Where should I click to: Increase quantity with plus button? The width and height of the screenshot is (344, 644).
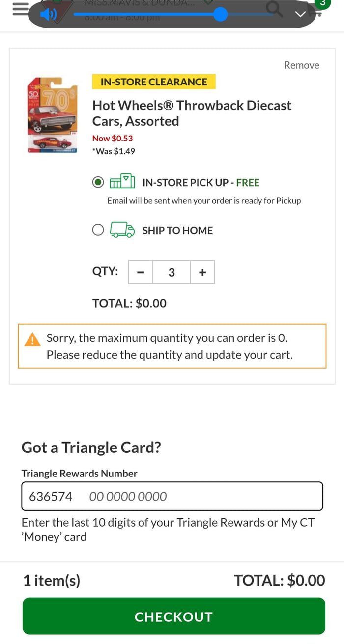pos(202,272)
